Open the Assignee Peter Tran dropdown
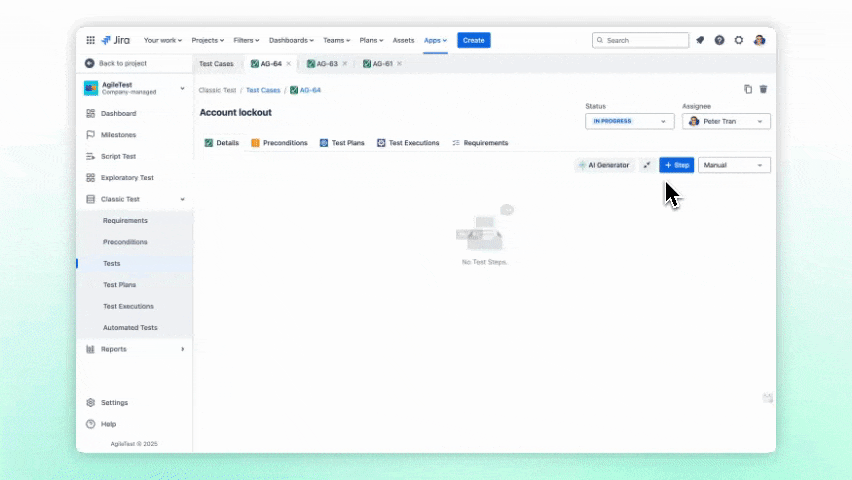852x480 pixels. (726, 121)
